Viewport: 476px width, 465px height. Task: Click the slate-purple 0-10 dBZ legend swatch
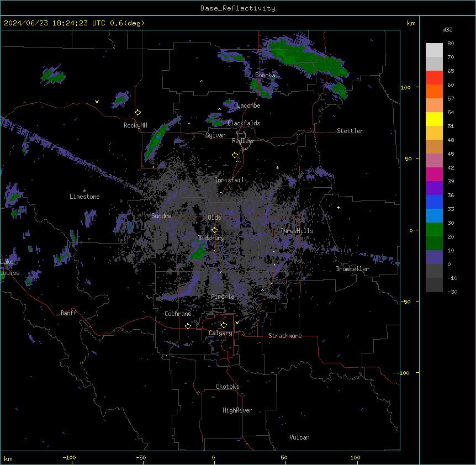[434, 257]
